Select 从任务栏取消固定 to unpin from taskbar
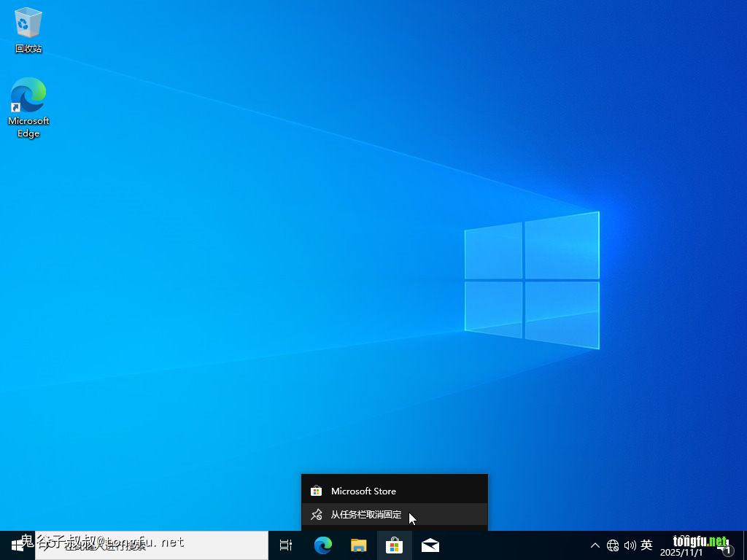Viewport: 747px width, 560px height. click(366, 515)
